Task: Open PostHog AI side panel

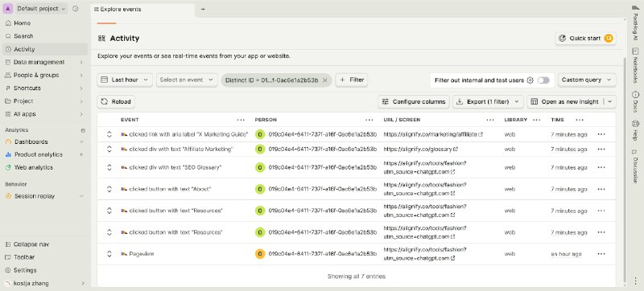Action: coord(635,23)
